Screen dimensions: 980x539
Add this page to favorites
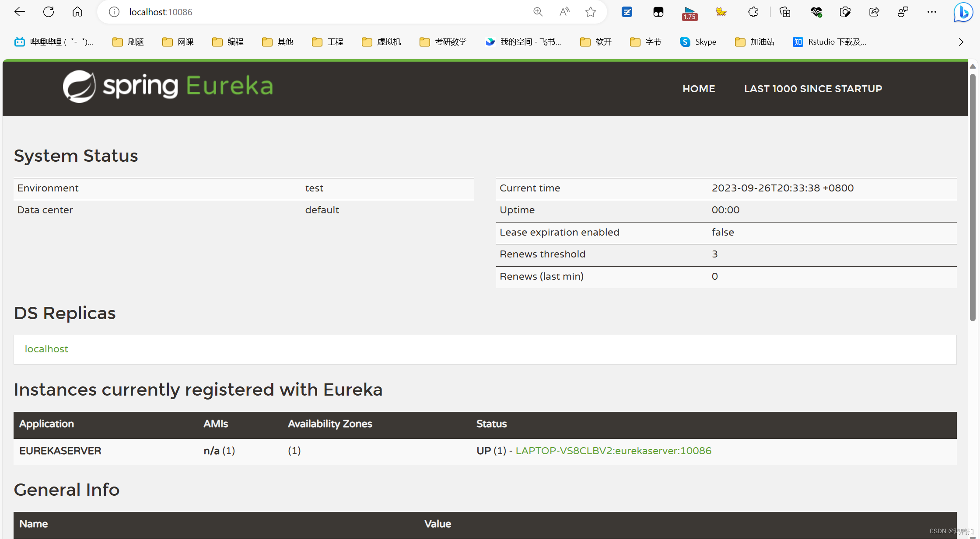click(x=591, y=12)
